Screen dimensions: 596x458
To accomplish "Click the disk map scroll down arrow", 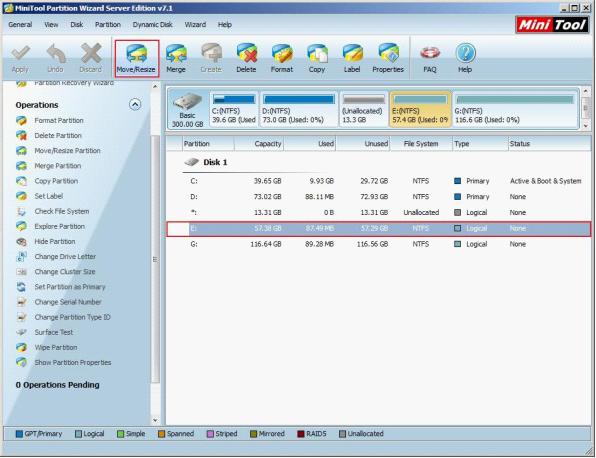I will (x=586, y=125).
